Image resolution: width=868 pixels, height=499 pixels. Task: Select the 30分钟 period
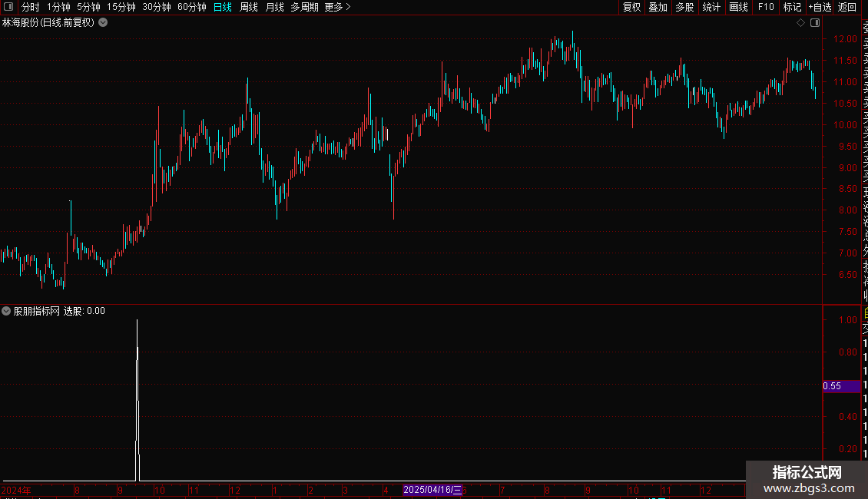(157, 7)
